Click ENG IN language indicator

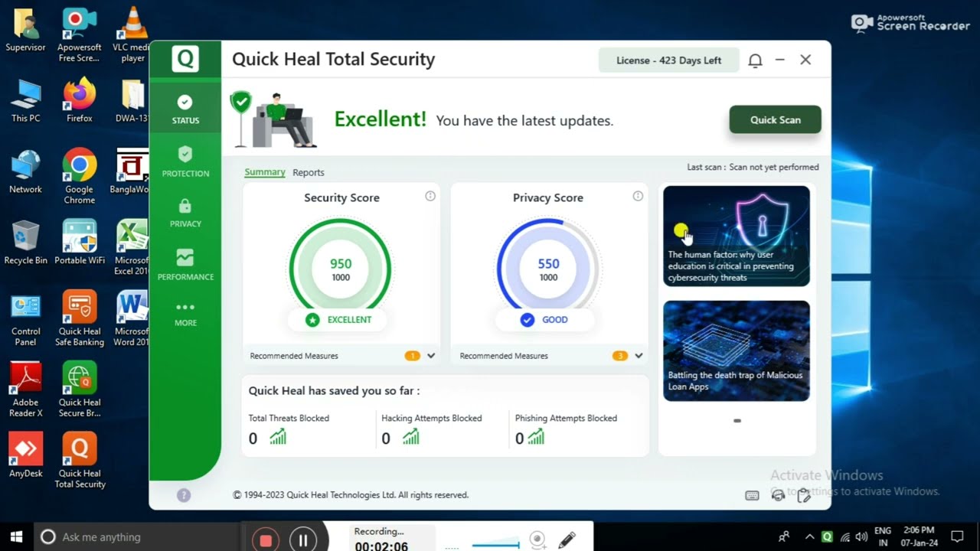click(x=883, y=536)
